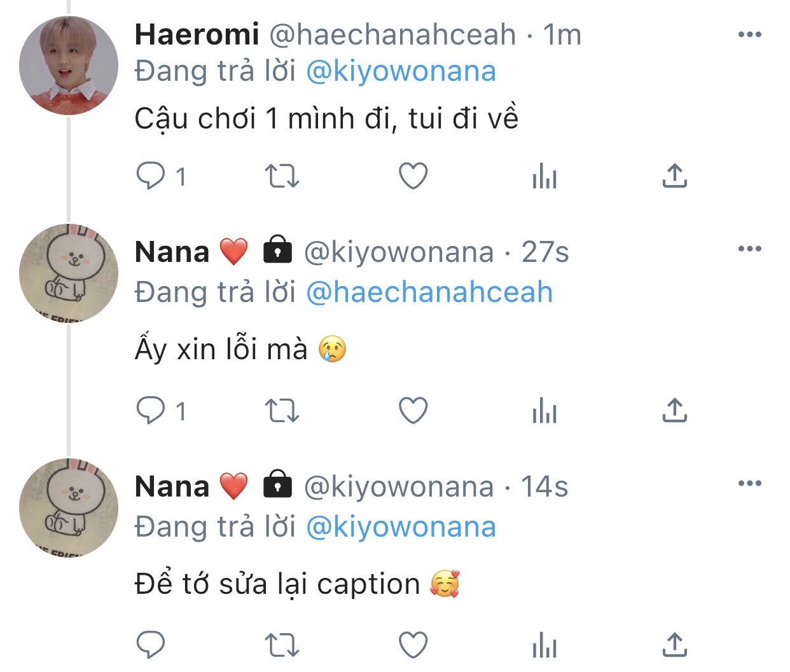Open Haeromi's profile picture

click(x=69, y=65)
